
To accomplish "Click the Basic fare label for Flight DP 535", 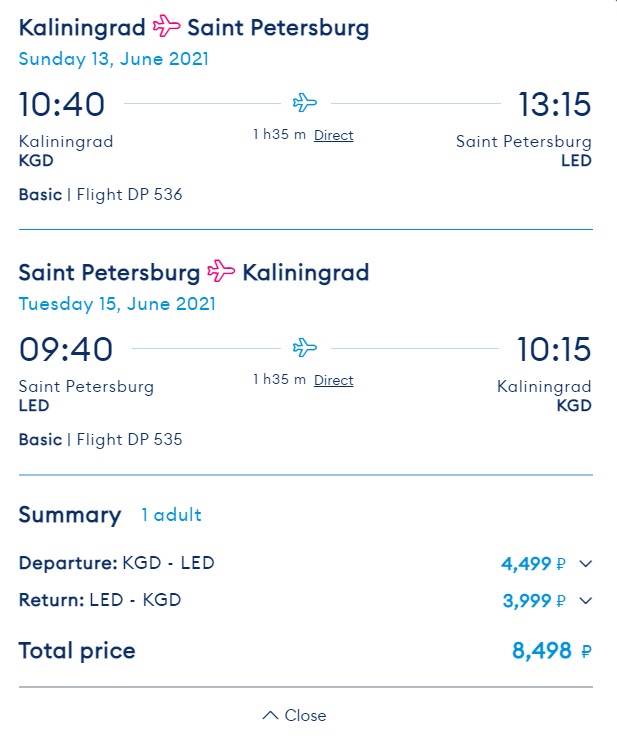I will click(x=40, y=440).
